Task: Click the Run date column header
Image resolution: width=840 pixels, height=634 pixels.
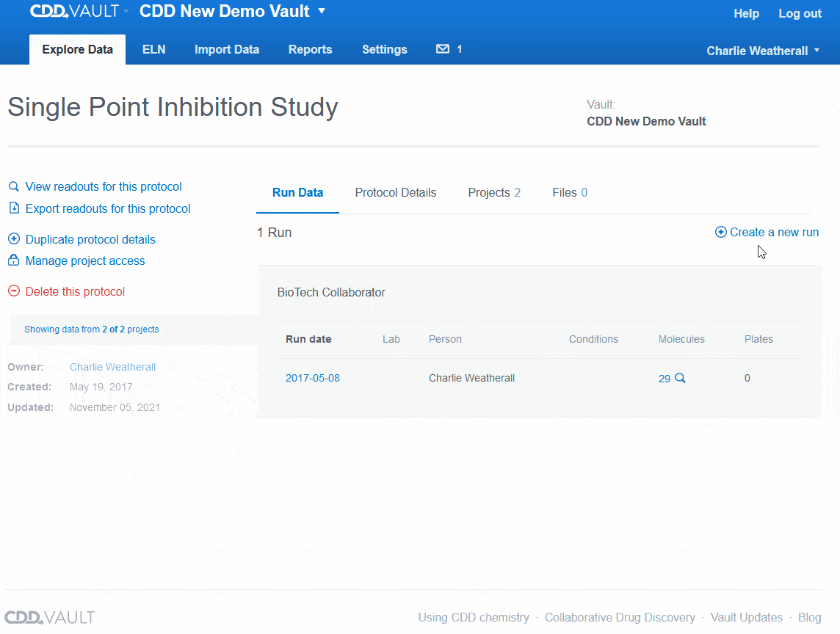Action: 308,339
